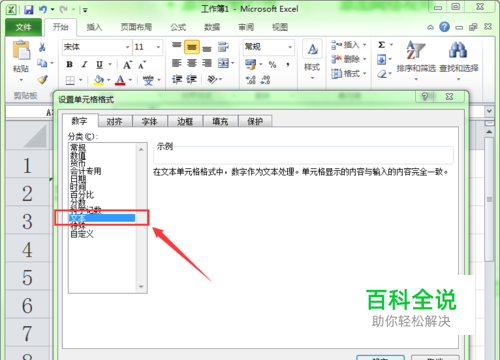The width and height of the screenshot is (500, 360).
Task: Center text horizontally
Action: tap(192, 63)
